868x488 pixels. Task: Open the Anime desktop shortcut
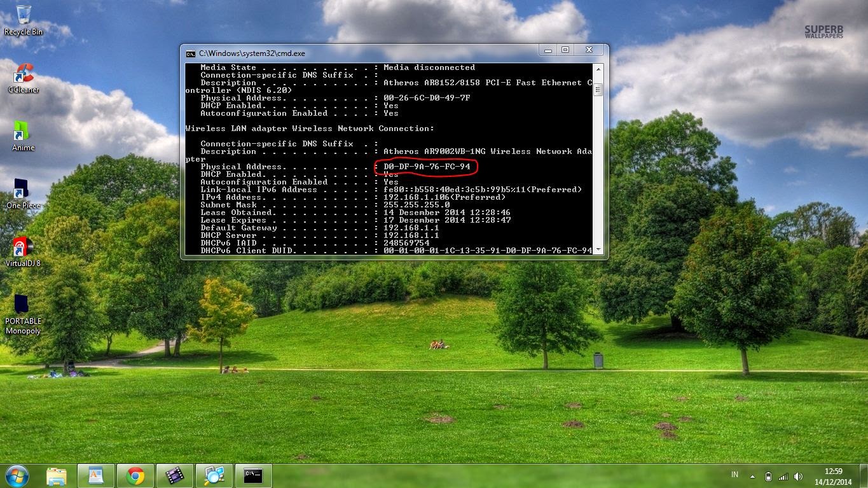pos(23,132)
